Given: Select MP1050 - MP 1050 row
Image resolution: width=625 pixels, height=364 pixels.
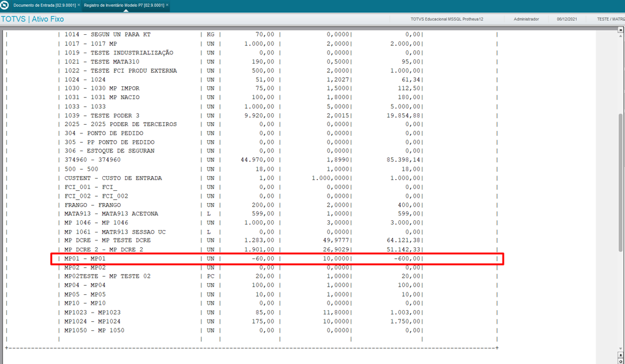Looking at the screenshot, I should [94, 330].
